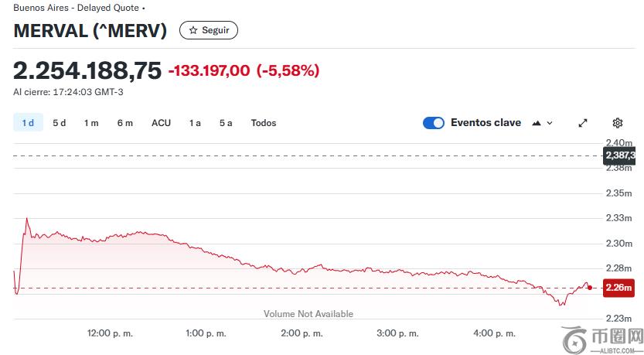Switch to the 5 d range
Image resolution: width=644 pixels, height=355 pixels.
60,123
